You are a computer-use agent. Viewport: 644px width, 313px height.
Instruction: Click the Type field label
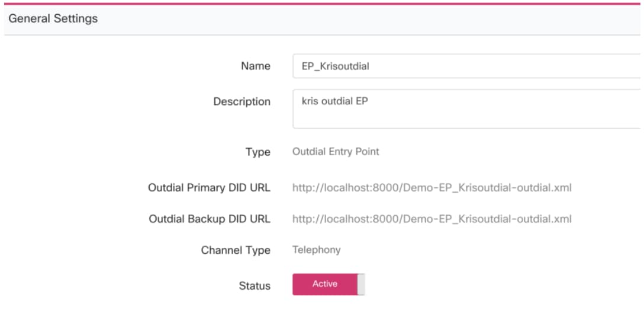[258, 152]
